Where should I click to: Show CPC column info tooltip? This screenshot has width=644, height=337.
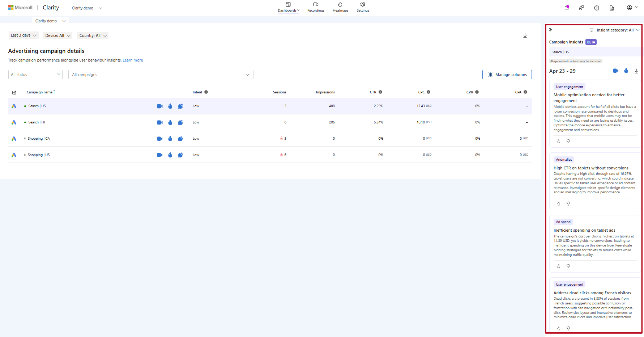[428, 92]
